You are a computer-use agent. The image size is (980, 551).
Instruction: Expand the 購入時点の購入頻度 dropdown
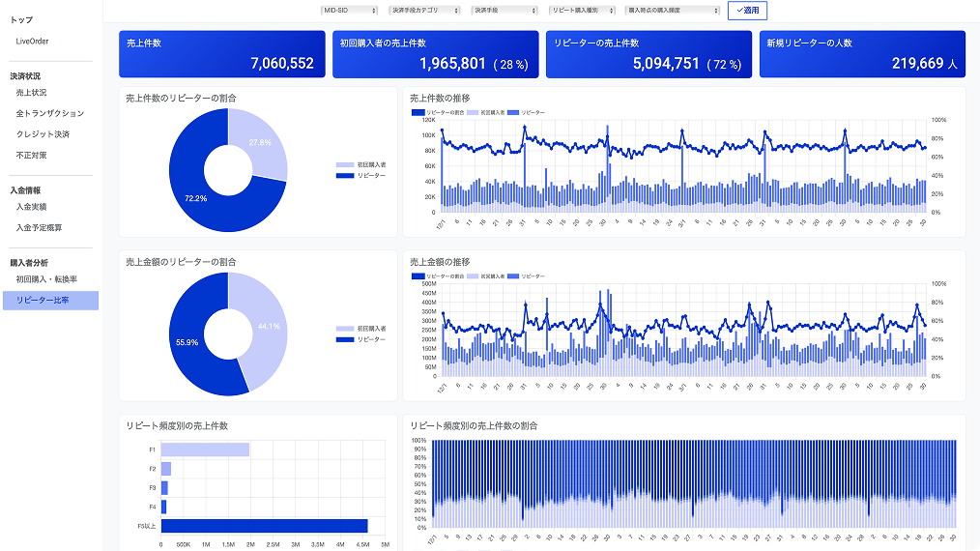[672, 11]
